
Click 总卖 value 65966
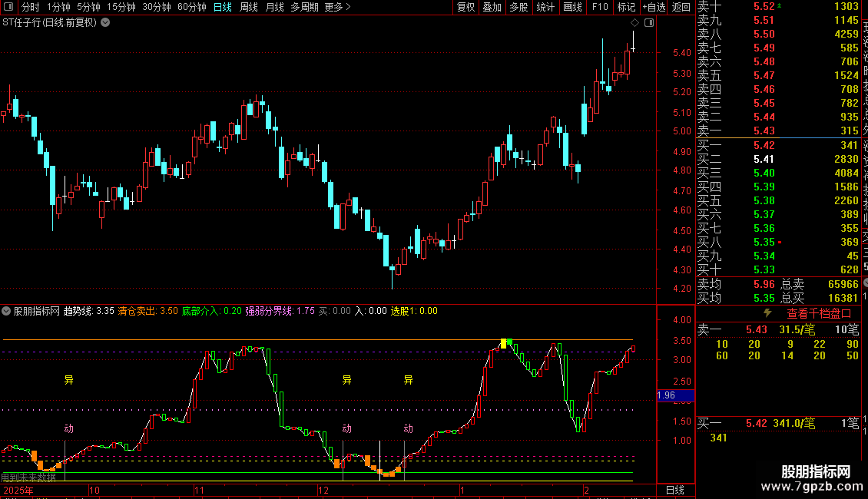click(x=843, y=284)
